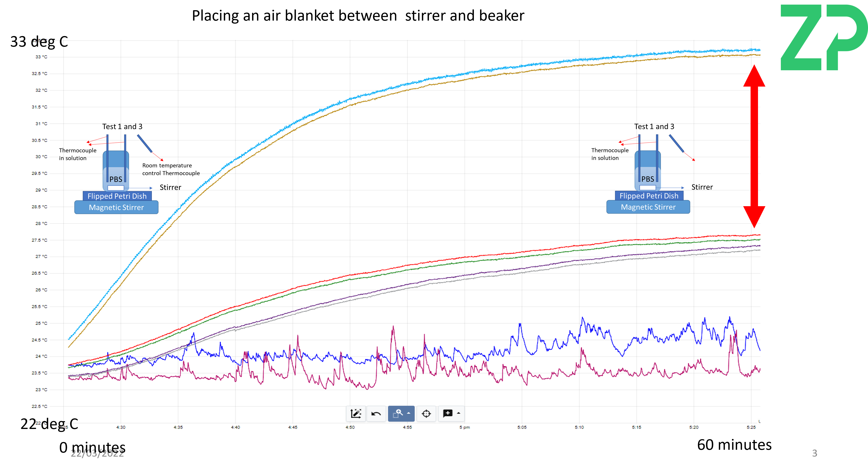868x467 pixels.
Task: Click the 'Room temperature control Thermocouple' label
Action: point(171,169)
